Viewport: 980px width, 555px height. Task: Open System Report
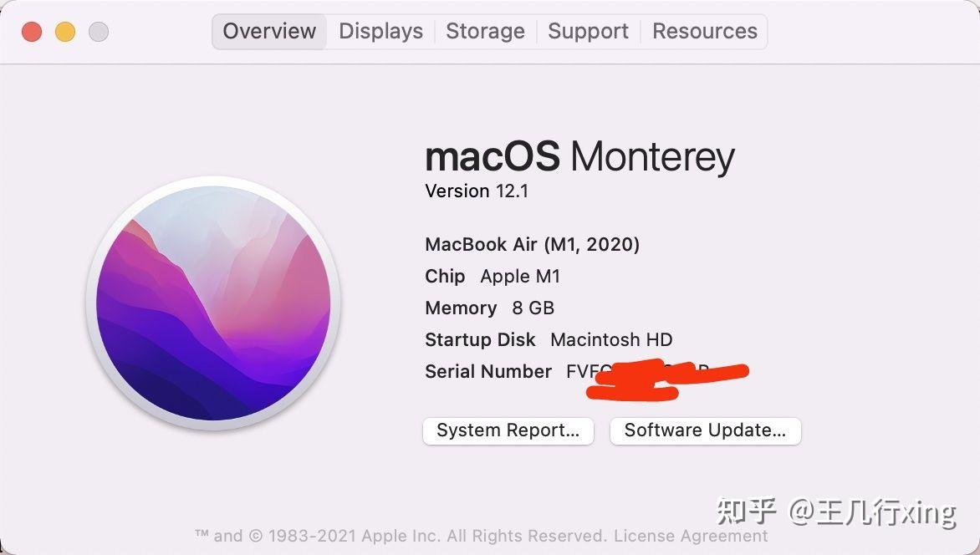(508, 430)
